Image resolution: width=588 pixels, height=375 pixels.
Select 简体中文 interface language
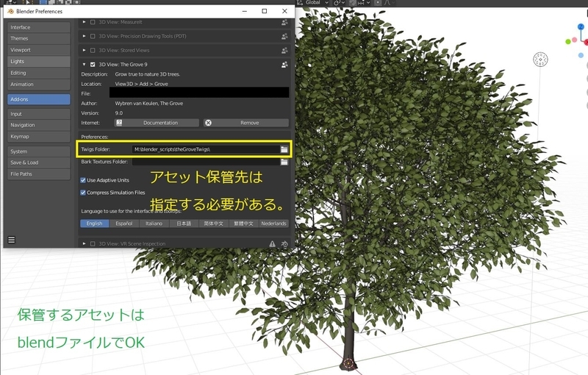point(214,224)
